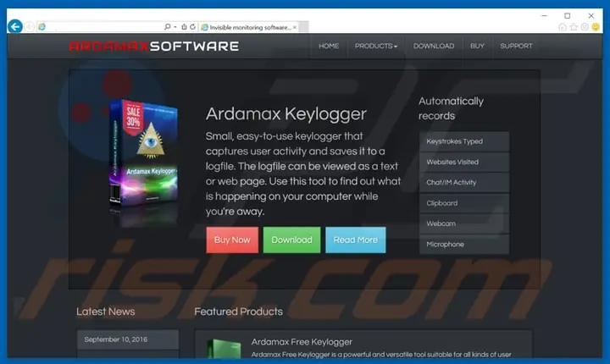
Task: Open the BUY navigation item
Action: (x=477, y=46)
